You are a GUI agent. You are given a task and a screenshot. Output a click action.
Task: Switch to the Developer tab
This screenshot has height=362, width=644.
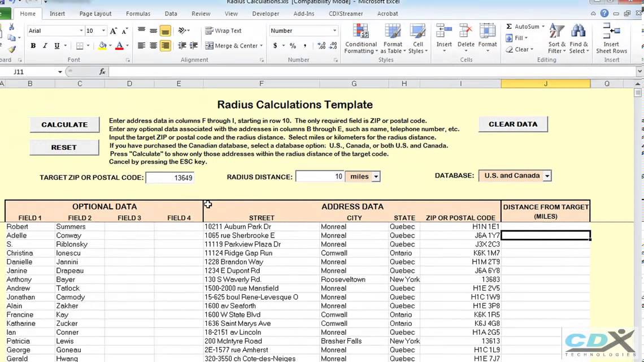tap(266, 14)
